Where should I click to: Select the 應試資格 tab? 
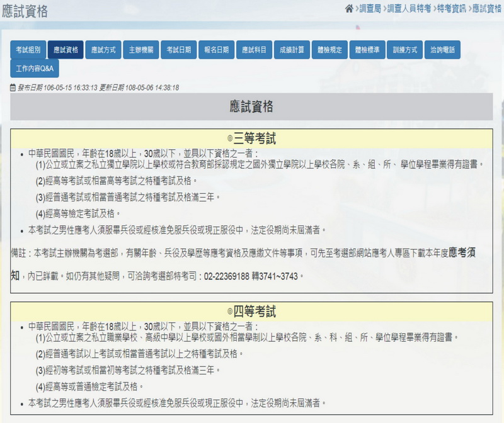tap(66, 50)
